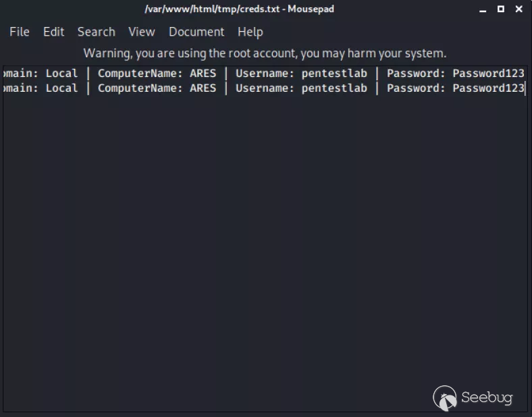
Task: Click pentestlab username in first line
Action: click(334, 73)
